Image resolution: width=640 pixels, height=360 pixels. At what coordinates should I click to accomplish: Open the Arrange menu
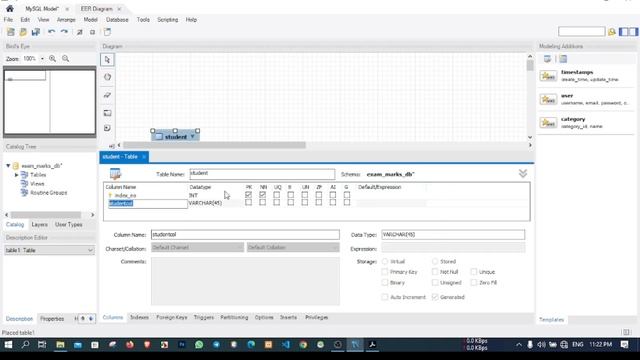66,20
